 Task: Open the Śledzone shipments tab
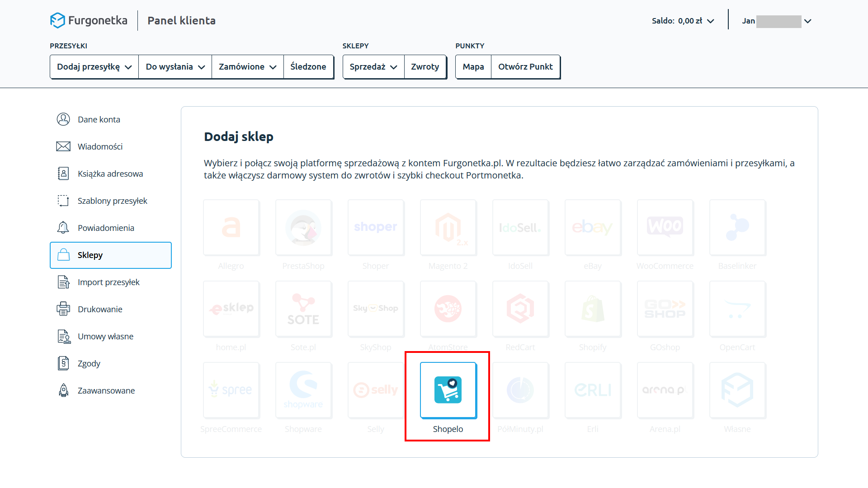[308, 67]
